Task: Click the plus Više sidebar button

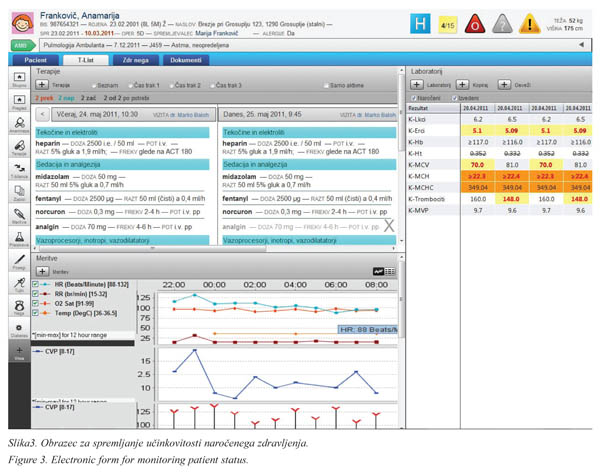Action: (x=19, y=353)
